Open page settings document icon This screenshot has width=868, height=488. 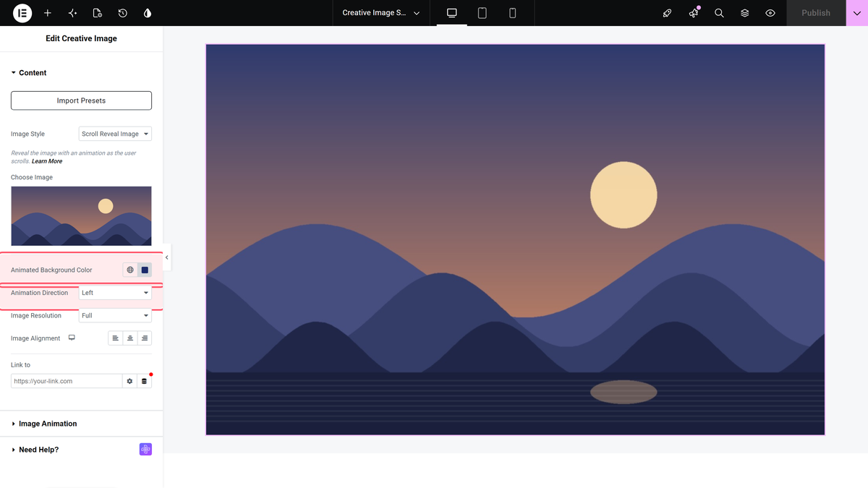98,13
